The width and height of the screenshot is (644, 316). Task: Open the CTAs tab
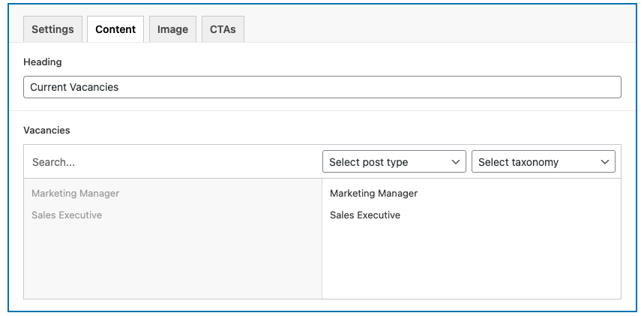click(x=223, y=29)
